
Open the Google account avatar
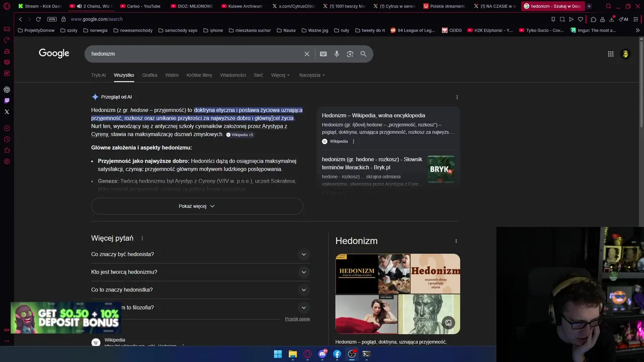click(625, 54)
